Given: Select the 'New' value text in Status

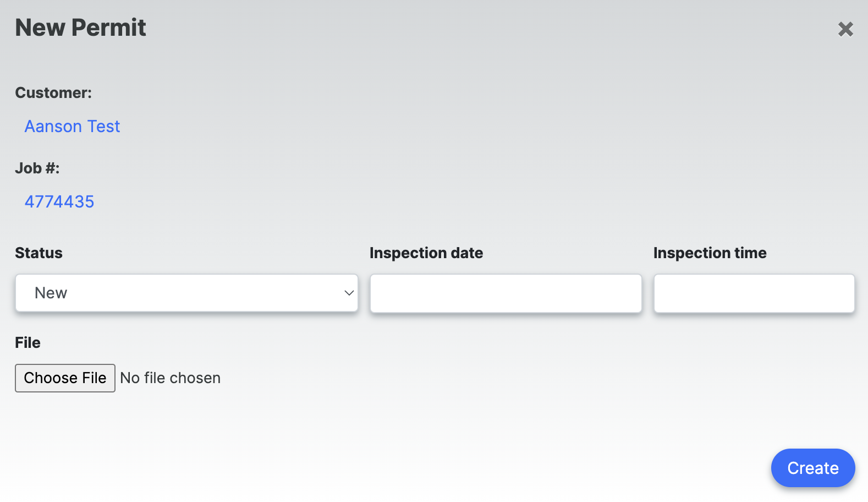Looking at the screenshot, I should (51, 293).
